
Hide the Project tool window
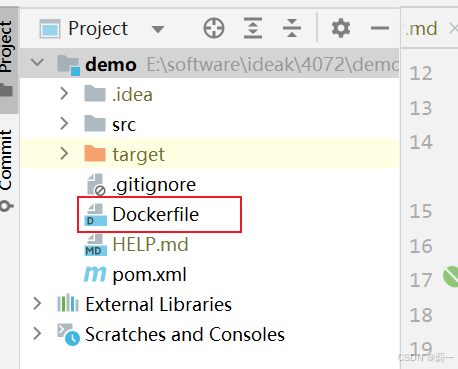pos(380,28)
